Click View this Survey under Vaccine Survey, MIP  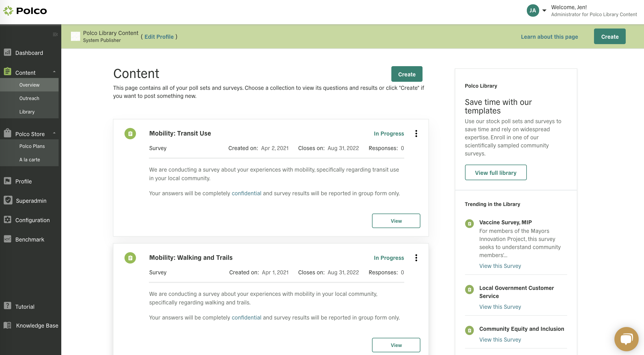point(500,266)
